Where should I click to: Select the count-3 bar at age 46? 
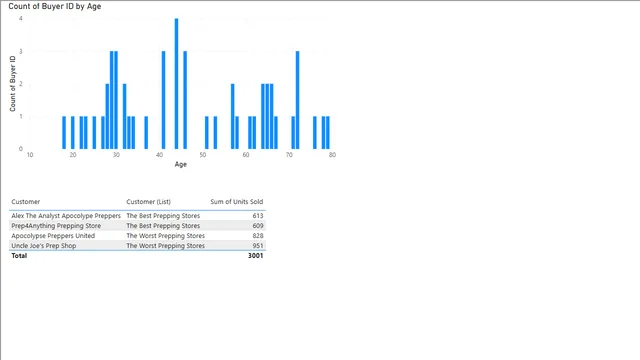(x=185, y=100)
